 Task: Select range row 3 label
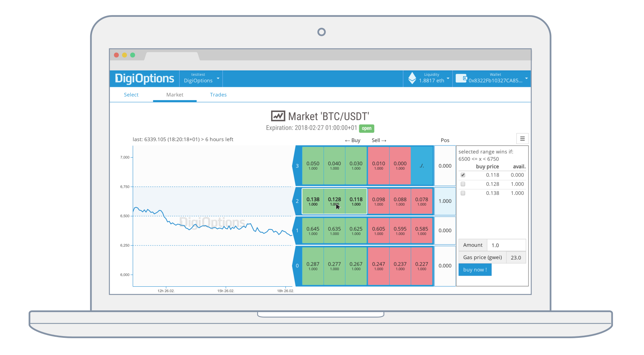[297, 166]
